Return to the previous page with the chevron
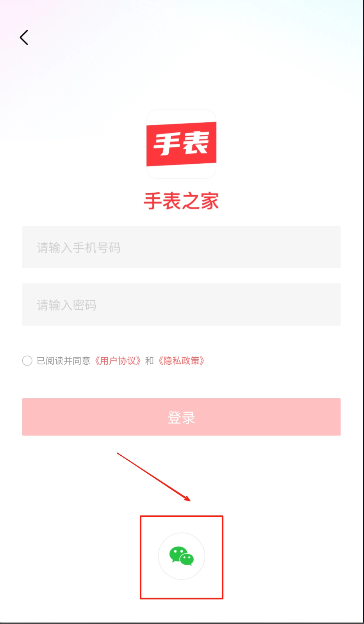The width and height of the screenshot is (364, 624). point(24,37)
